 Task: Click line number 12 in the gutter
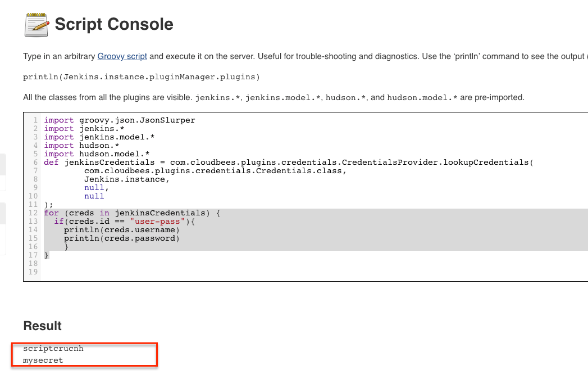click(32, 213)
